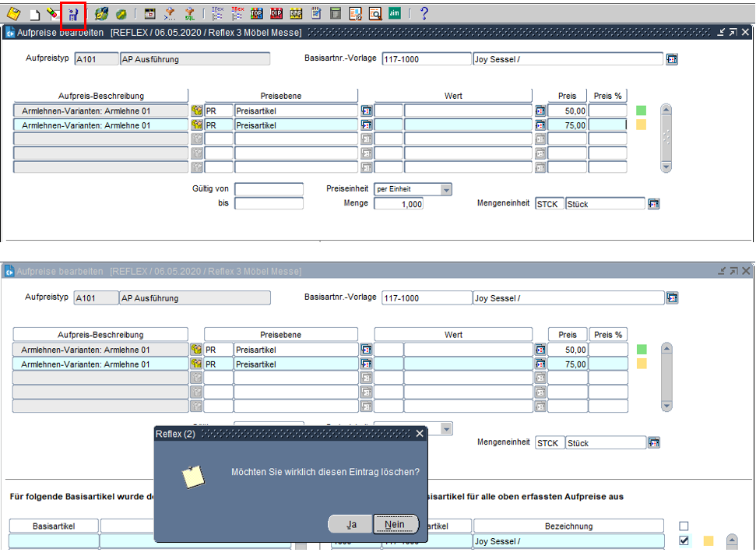756x556 pixels.
Task: Click the yellow save icon in toolbar
Action: (13, 13)
